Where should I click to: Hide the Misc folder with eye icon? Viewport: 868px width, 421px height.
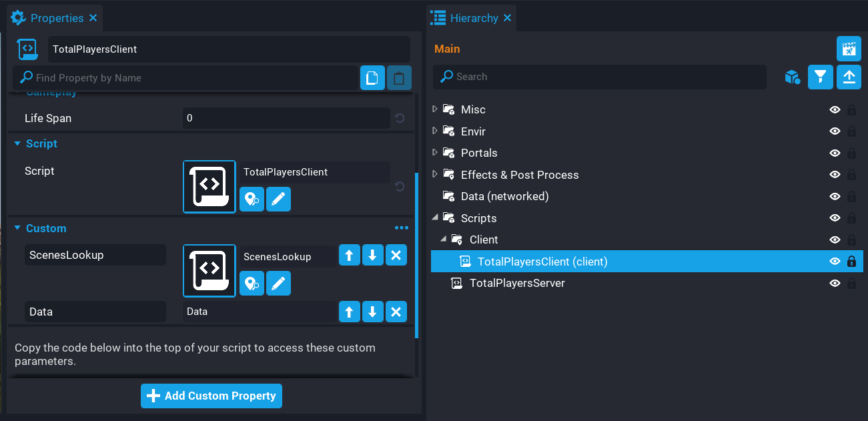(834, 109)
